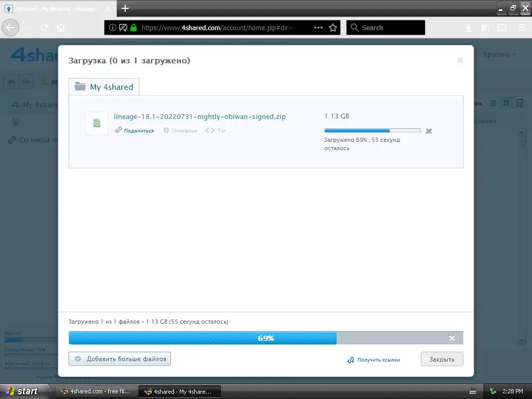The image size is (532, 399).
Task: Open the browser hamburger menu
Action: point(523,28)
